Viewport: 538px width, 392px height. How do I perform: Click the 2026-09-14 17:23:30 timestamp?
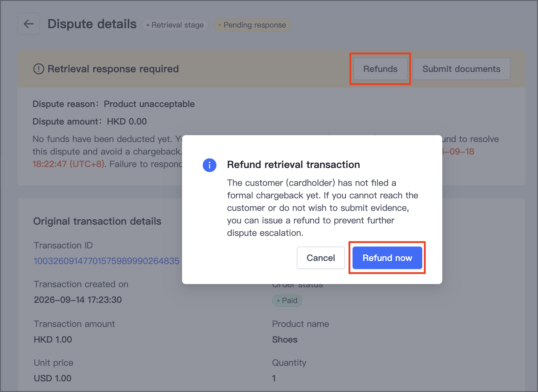coord(78,300)
